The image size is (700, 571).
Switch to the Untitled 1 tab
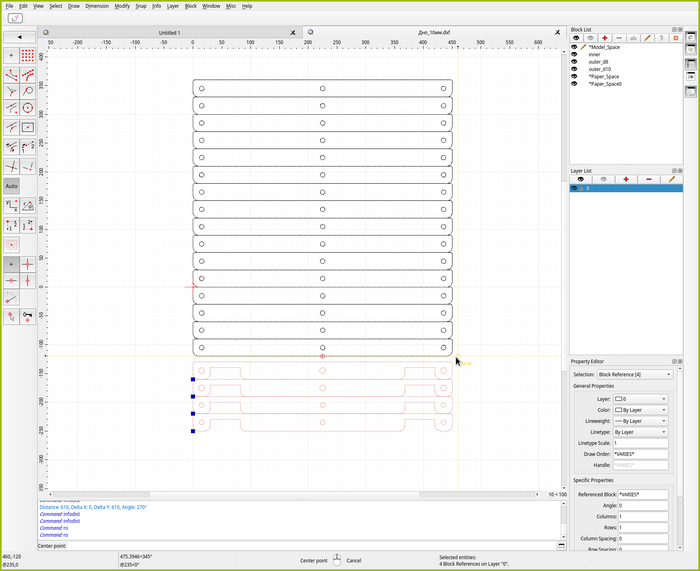click(x=170, y=32)
